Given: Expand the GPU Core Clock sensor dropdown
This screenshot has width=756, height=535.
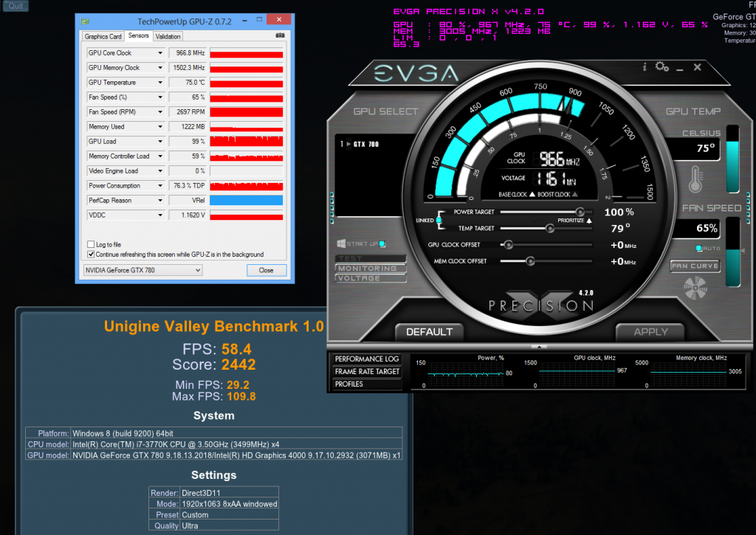Looking at the screenshot, I should point(160,53).
